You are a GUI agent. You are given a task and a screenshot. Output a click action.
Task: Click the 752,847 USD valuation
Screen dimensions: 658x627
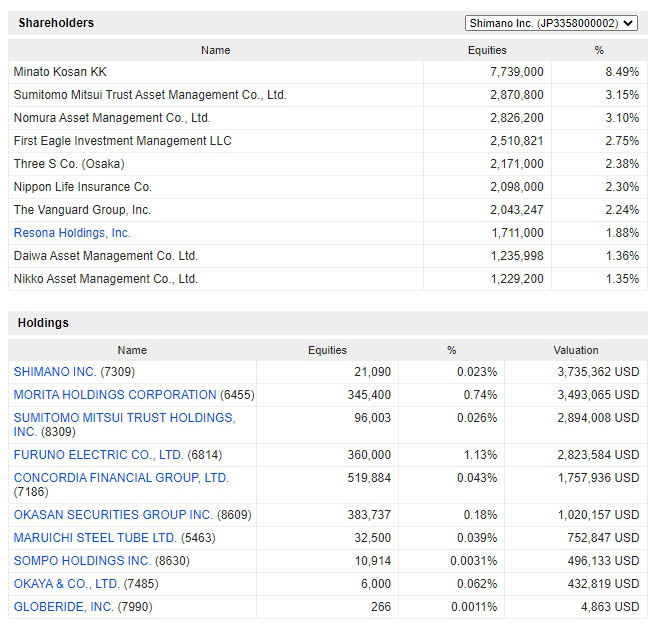click(x=603, y=538)
